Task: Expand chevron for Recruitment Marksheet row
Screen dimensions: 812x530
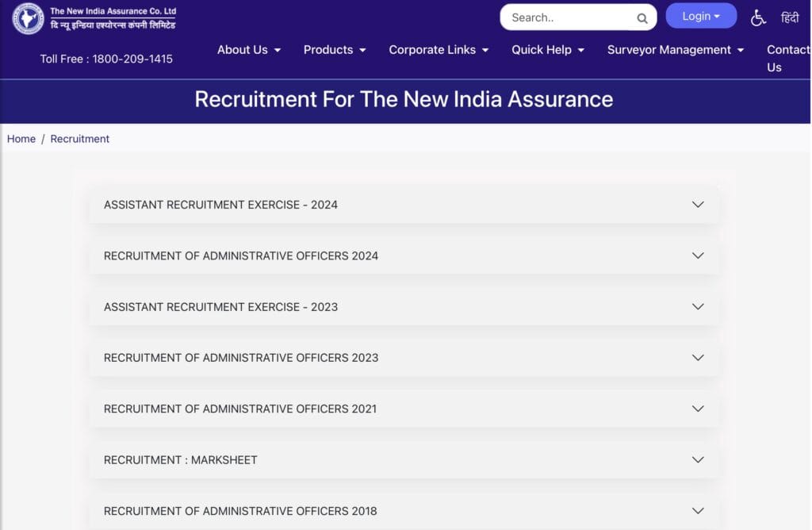Action: click(698, 459)
